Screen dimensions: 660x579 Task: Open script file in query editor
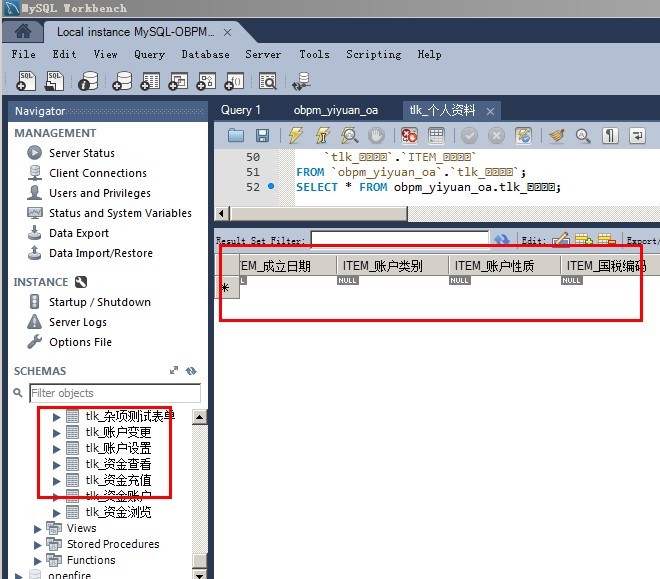(236, 135)
